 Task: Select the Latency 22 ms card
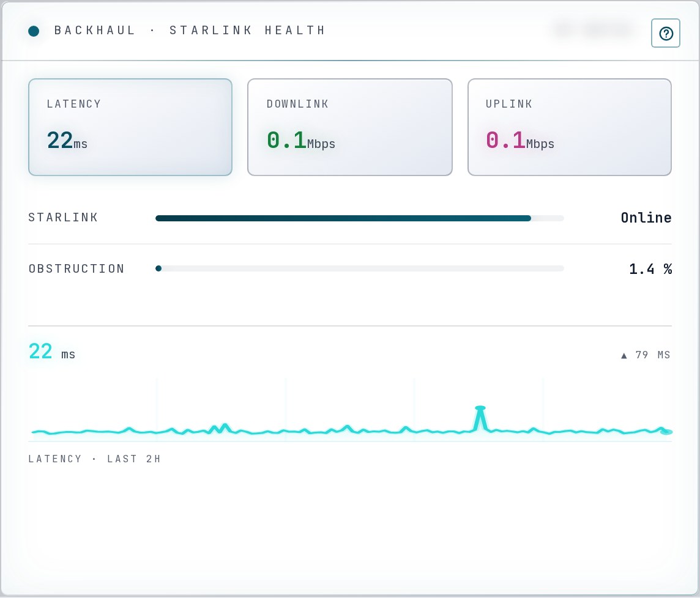coord(130,127)
